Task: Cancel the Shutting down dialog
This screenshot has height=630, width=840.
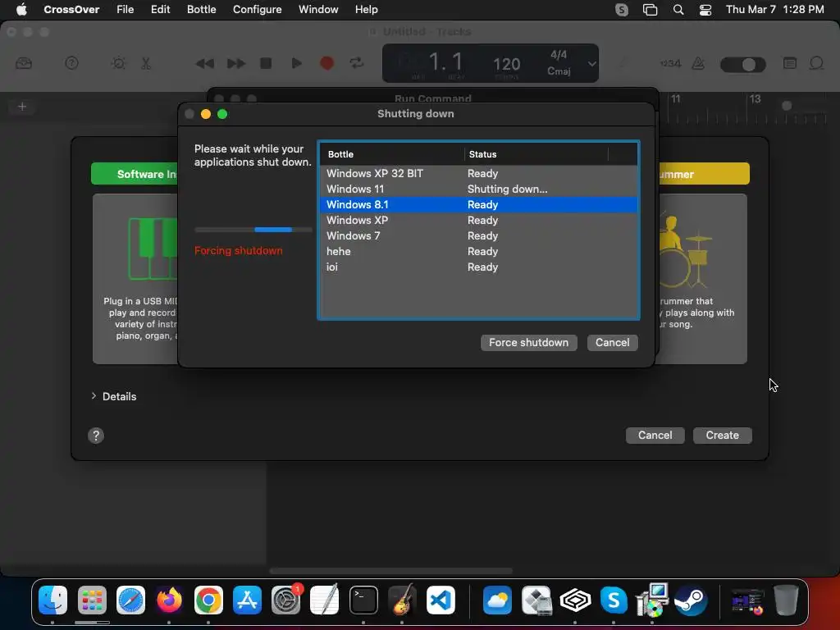Action: coord(612,342)
